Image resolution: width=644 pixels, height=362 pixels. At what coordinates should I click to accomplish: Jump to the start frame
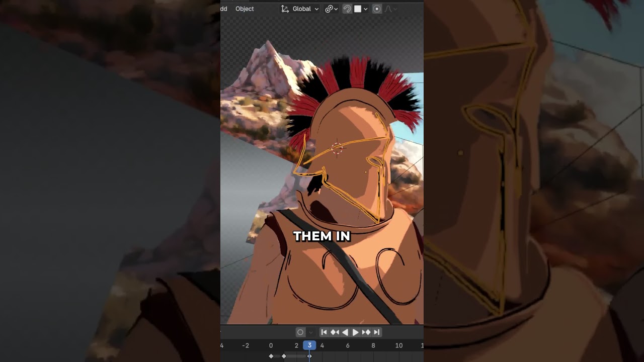[x=324, y=332]
